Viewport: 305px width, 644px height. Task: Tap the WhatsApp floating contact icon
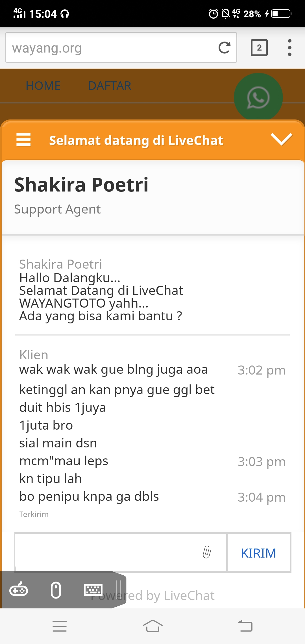[258, 97]
